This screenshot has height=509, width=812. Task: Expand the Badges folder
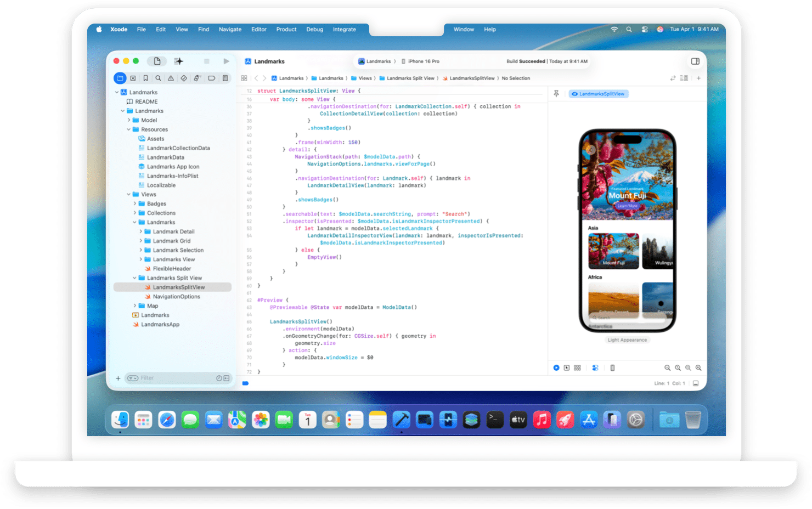[135, 203]
